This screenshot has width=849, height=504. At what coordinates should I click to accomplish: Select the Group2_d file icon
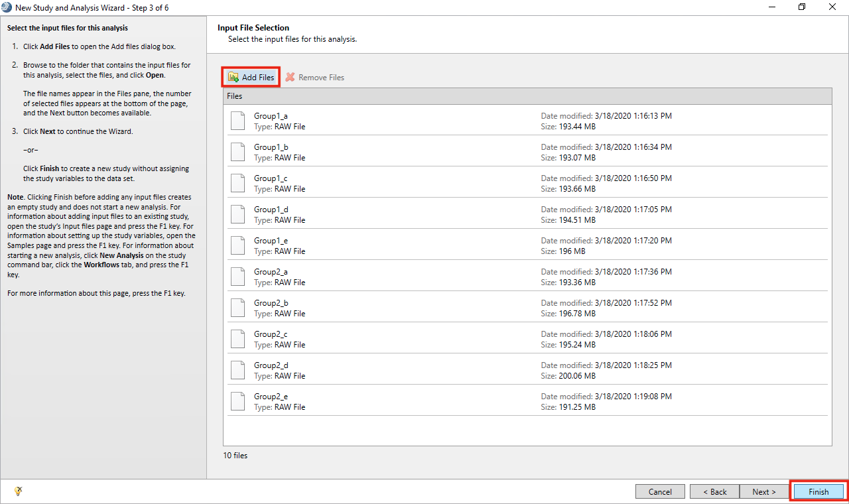click(237, 370)
